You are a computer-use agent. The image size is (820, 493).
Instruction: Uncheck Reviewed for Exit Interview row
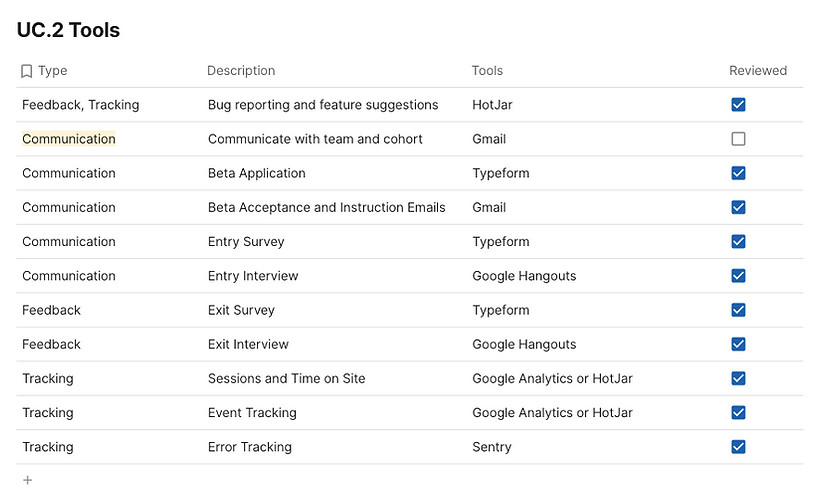coord(738,344)
